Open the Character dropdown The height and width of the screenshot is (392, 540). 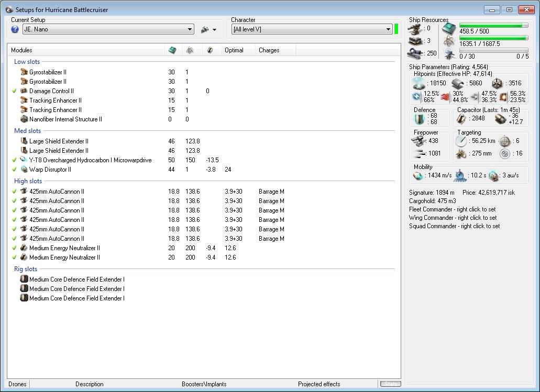(388, 30)
